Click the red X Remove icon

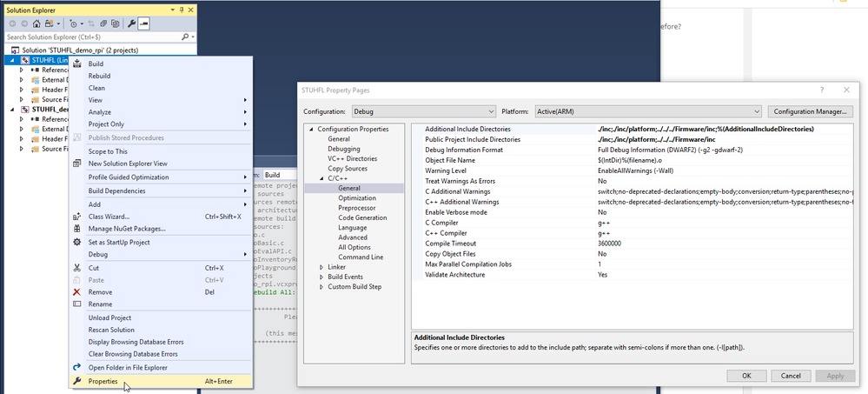pos(77,292)
